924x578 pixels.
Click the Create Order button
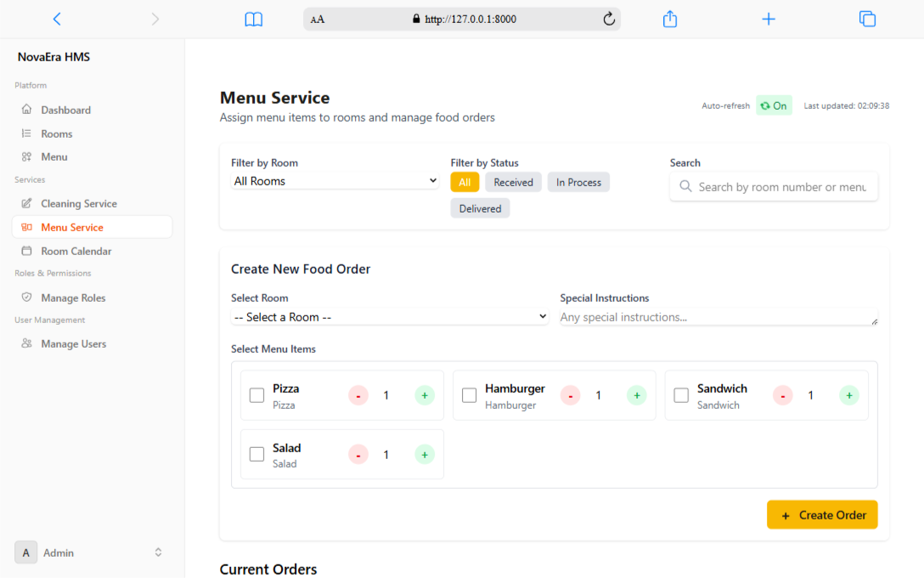(x=822, y=515)
